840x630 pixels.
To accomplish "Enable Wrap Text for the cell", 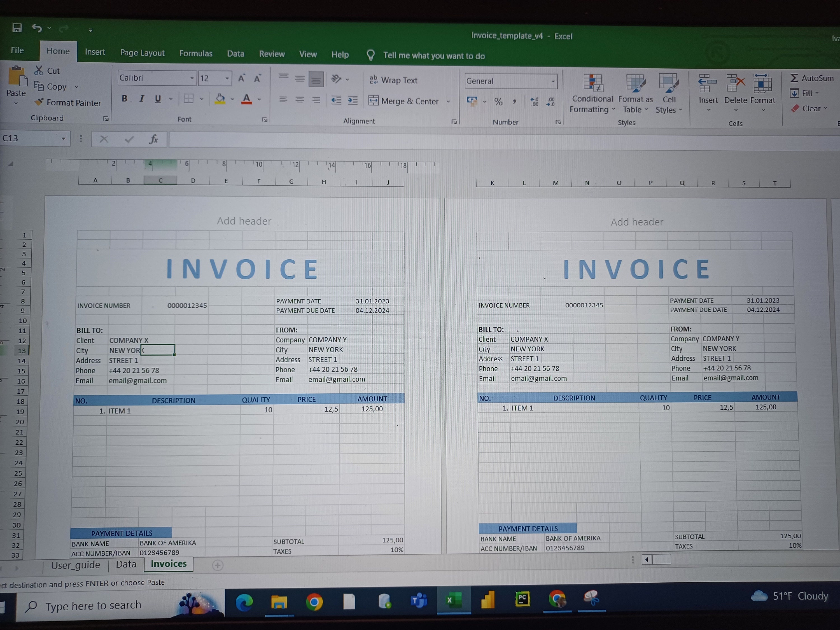I will [394, 80].
